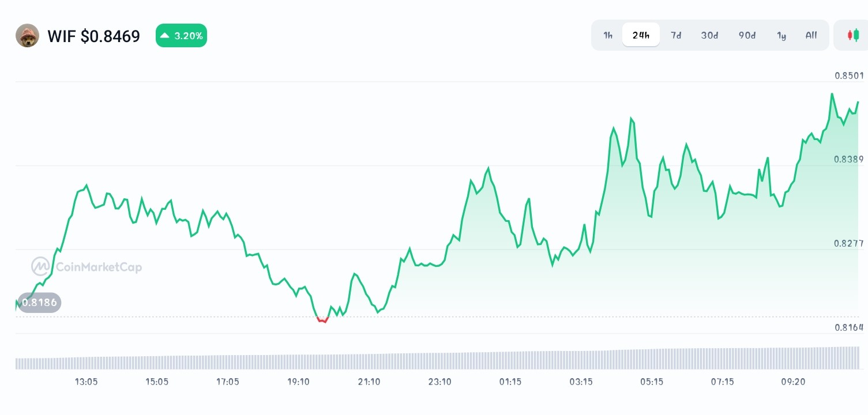Click the WIF dog coin logo
Viewport: 868px width, 415px height.
coord(27,36)
